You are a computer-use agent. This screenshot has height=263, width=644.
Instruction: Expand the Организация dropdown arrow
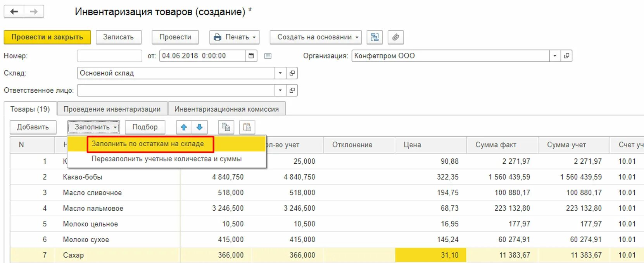point(555,56)
